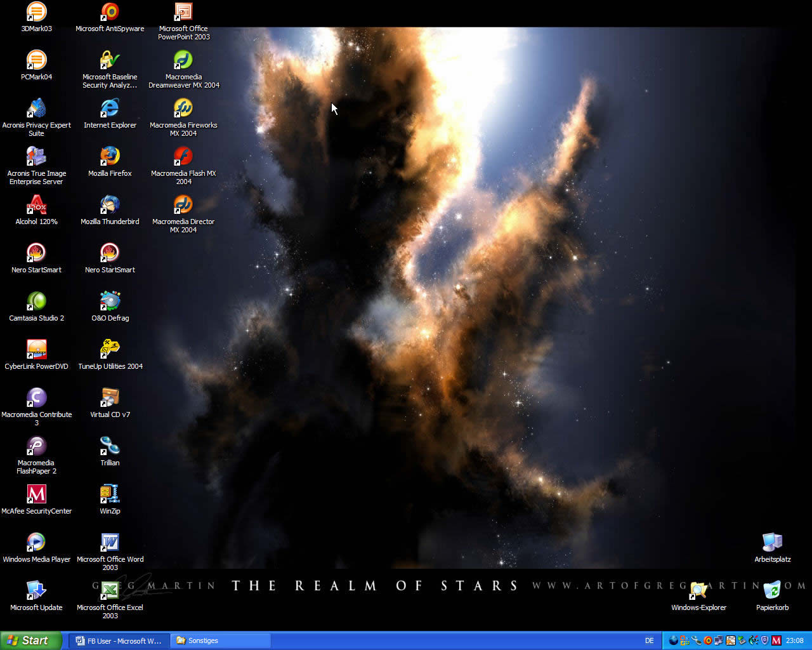This screenshot has width=812, height=650.
Task: Click the McAfee M tray icon
Action: 776,640
